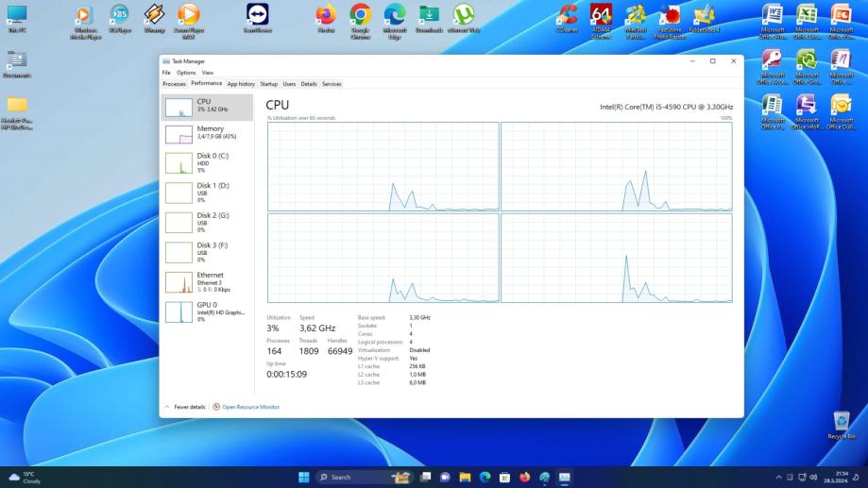Switch to the Processes tab
868x488 pixels.
coord(174,84)
